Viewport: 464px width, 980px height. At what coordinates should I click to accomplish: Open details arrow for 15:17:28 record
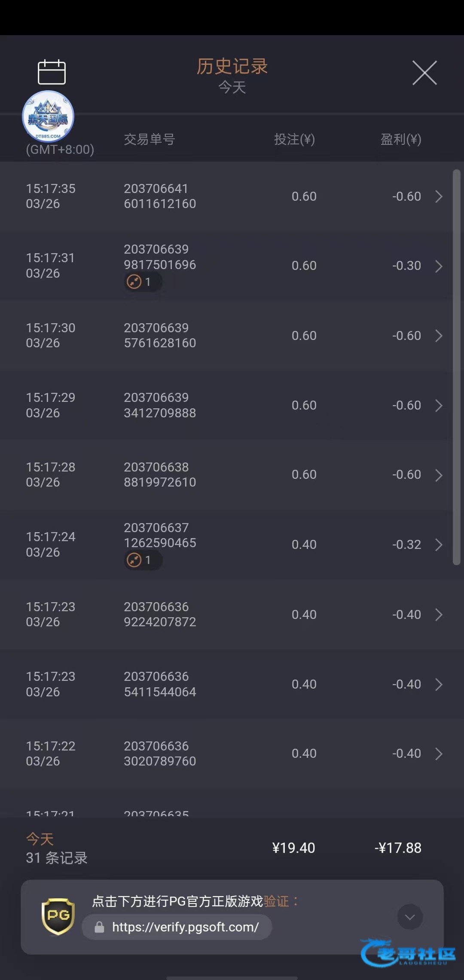[439, 475]
